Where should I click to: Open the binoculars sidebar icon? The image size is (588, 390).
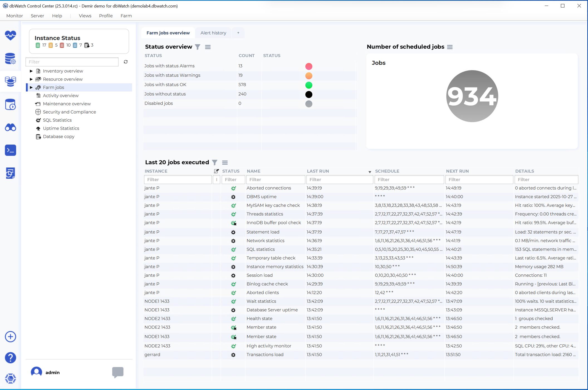(10, 128)
